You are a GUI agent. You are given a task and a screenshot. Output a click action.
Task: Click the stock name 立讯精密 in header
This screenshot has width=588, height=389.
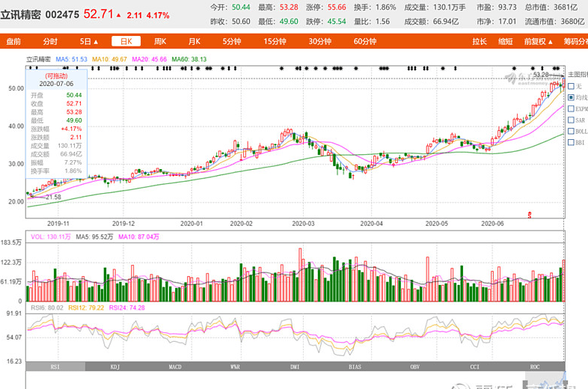point(20,15)
